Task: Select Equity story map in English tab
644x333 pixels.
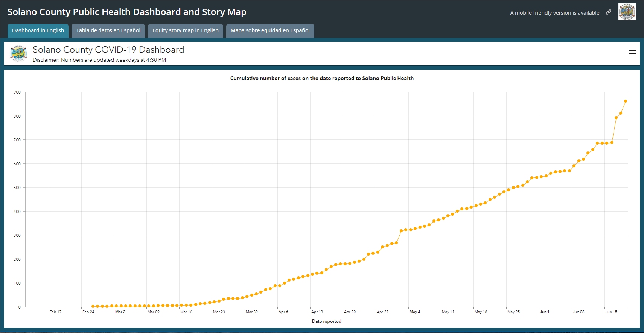Action: [185, 31]
